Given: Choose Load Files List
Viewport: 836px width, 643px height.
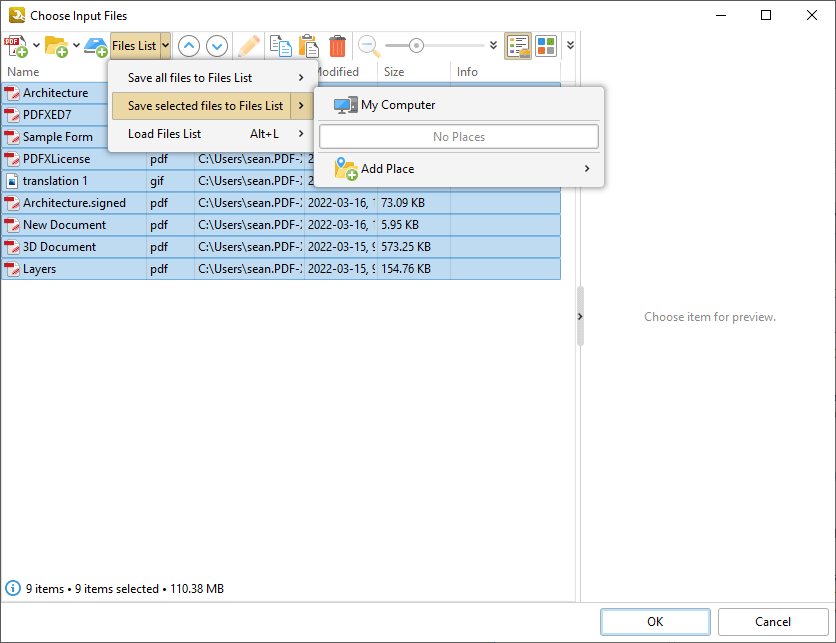Looking at the screenshot, I should (x=212, y=134).
